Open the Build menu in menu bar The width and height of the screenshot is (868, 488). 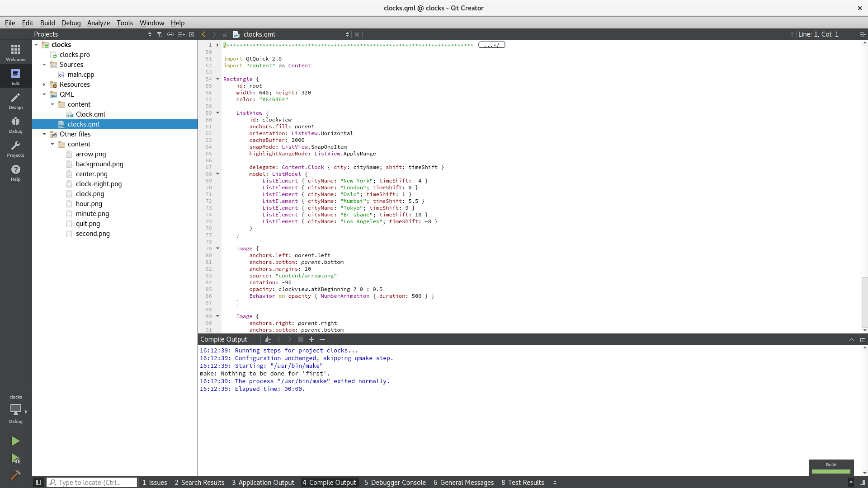[47, 23]
